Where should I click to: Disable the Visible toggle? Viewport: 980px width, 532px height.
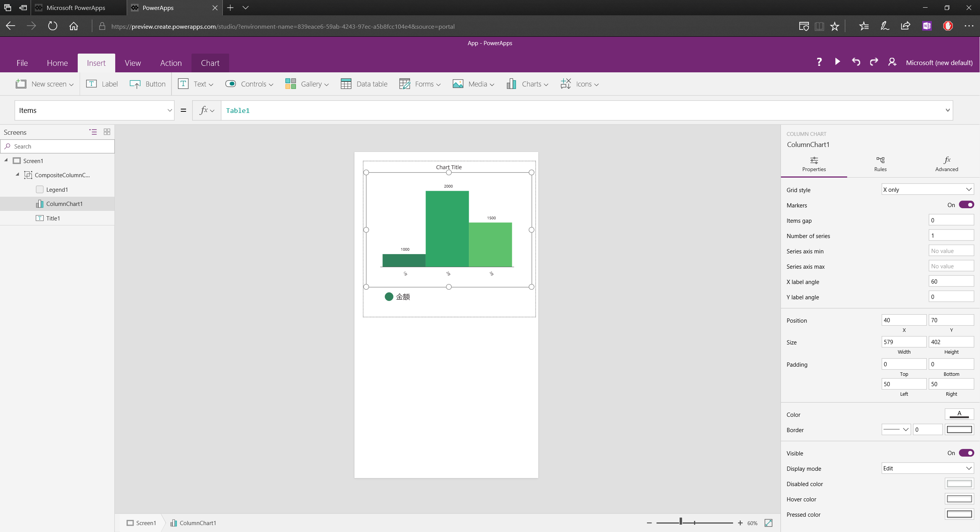[966, 453]
